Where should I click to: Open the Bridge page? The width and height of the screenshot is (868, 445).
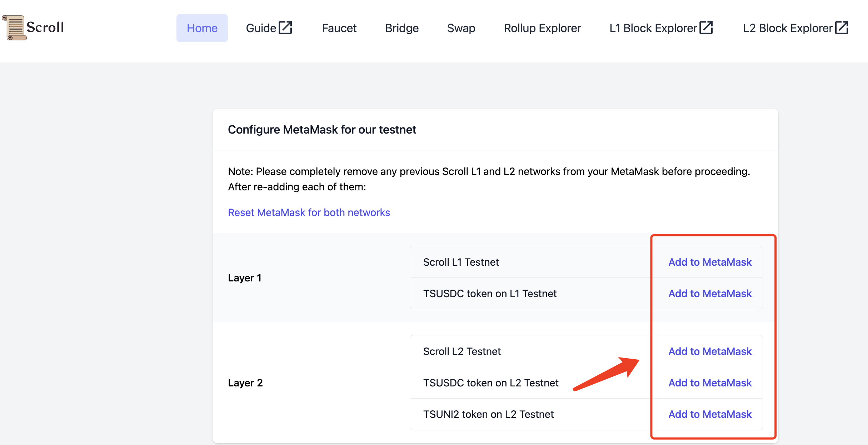[402, 28]
